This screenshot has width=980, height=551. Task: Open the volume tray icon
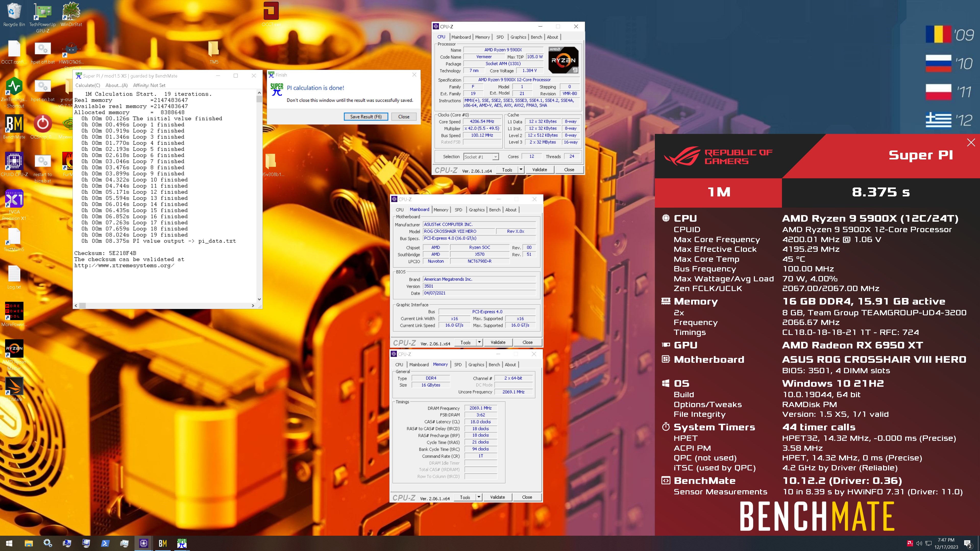(919, 543)
